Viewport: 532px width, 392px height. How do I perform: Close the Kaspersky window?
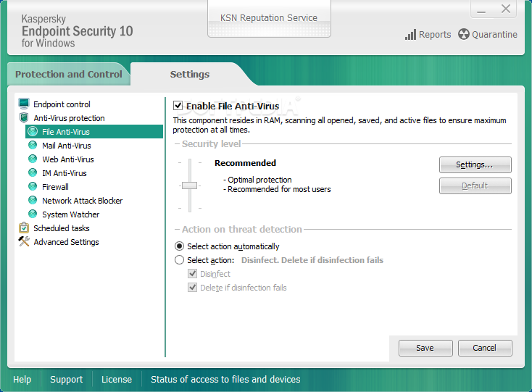(505, 9)
